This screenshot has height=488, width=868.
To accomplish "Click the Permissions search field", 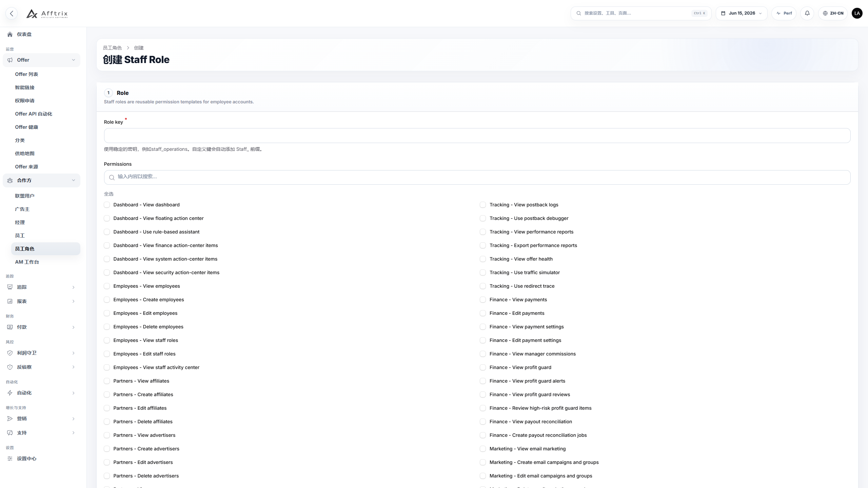I will point(477,177).
